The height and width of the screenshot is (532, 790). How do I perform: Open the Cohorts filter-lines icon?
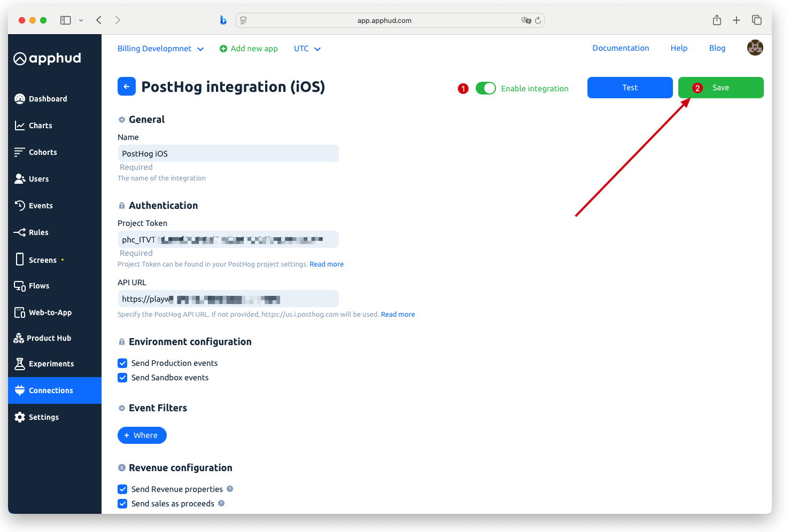pos(20,152)
